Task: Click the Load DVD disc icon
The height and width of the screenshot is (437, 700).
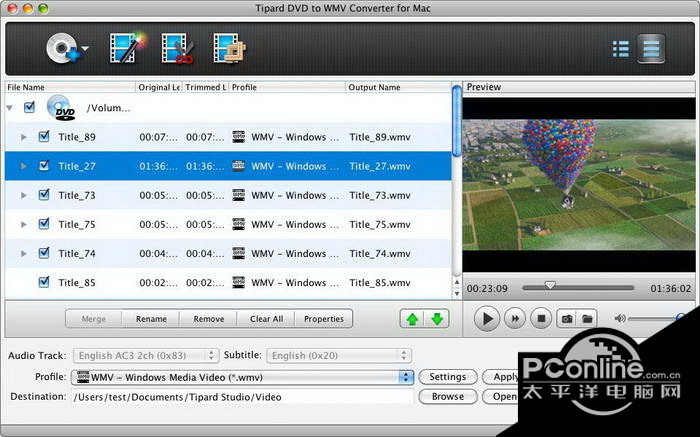Action: pyautogui.click(x=60, y=48)
